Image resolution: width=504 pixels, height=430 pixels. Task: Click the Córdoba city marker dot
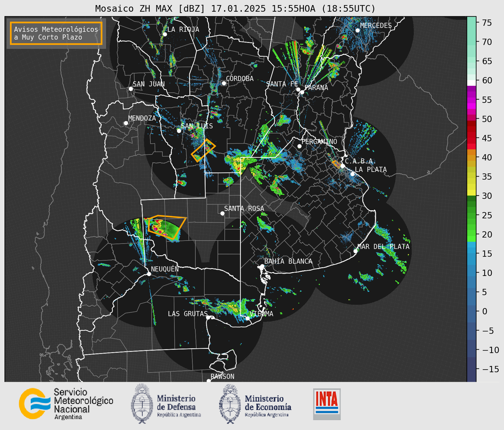click(224, 83)
